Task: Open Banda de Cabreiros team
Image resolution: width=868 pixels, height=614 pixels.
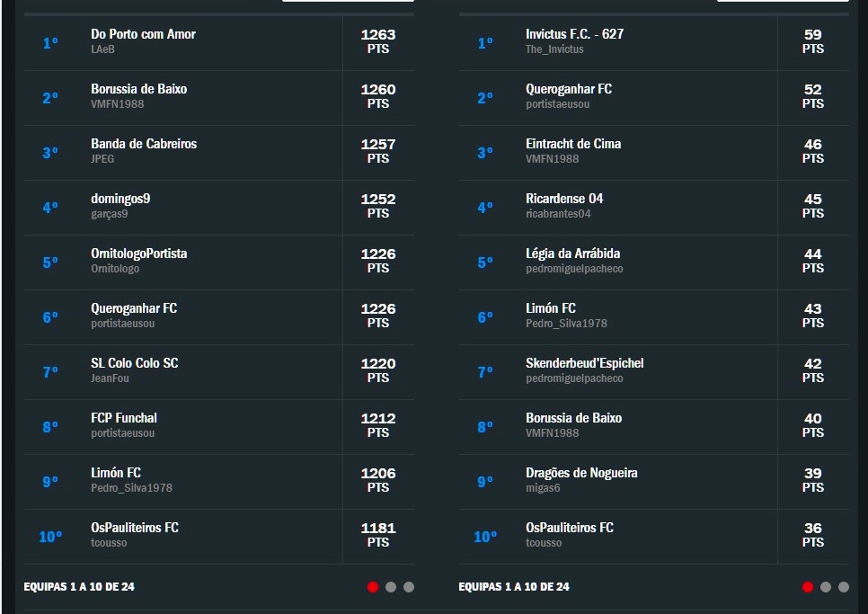Action: point(144,144)
